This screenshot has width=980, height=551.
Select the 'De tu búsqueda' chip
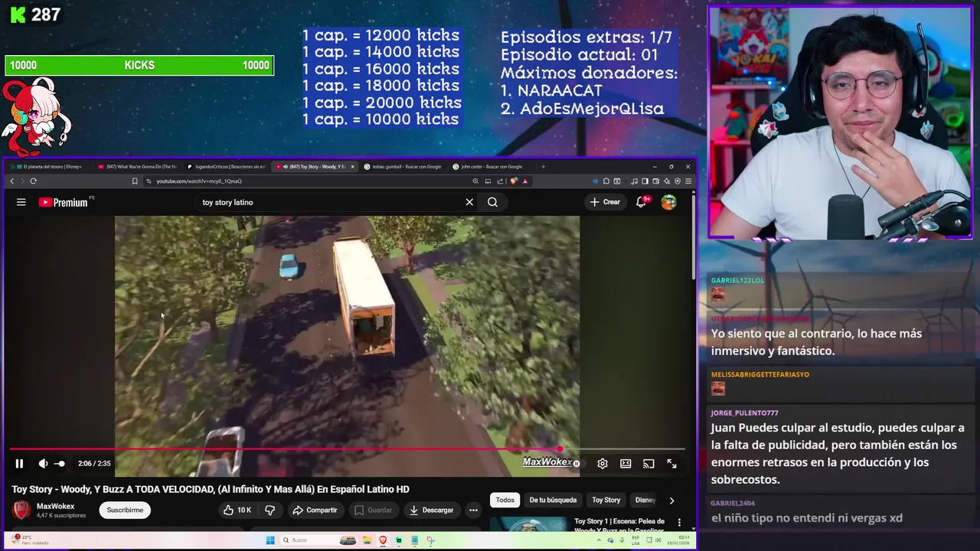coord(553,500)
